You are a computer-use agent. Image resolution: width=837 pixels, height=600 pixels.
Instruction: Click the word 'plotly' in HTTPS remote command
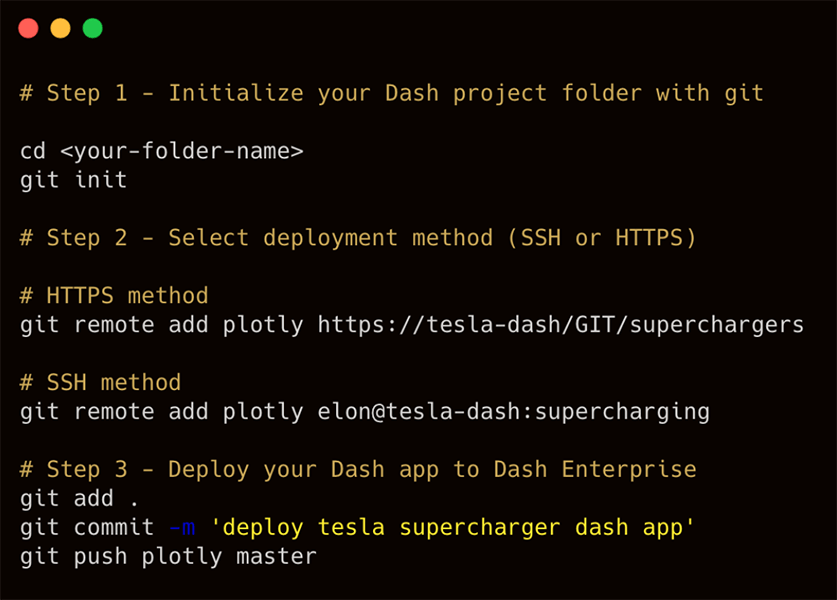point(263,326)
